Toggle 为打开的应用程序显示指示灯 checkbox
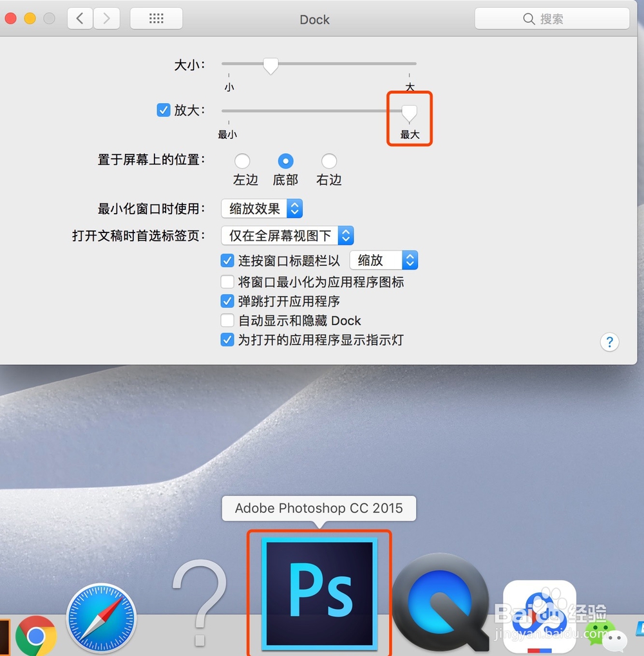This screenshot has width=644, height=656. tap(227, 340)
